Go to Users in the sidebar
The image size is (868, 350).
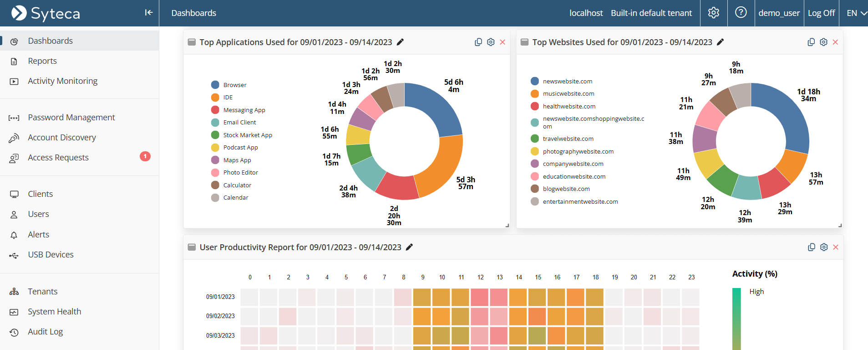point(80,214)
